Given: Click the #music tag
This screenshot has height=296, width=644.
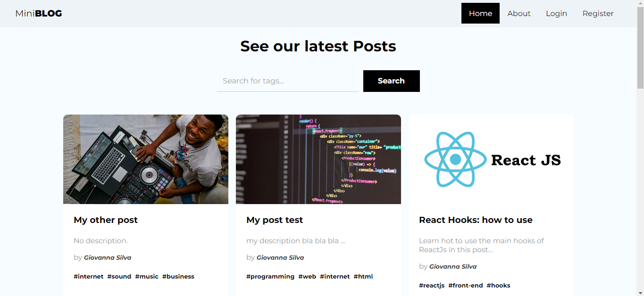Looking at the screenshot, I should click(147, 277).
